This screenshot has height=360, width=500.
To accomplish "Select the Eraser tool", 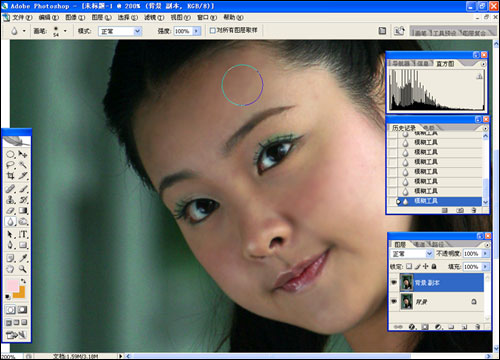I will pyautogui.click(x=10, y=211).
